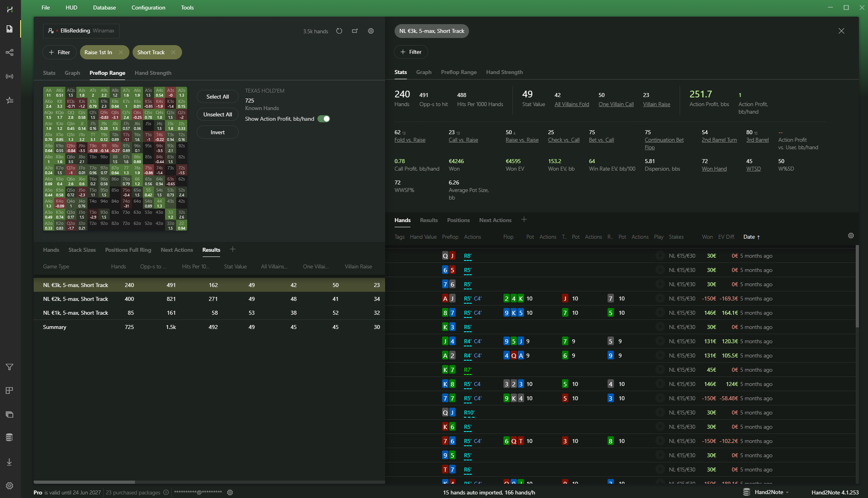Click the Select All button

tap(218, 97)
